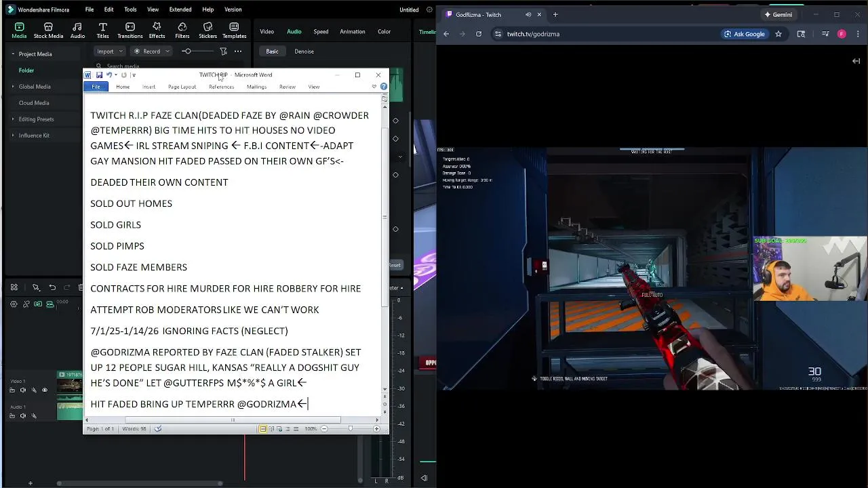Screen dimensions: 868x488
Task: Open Chrome three-dot menu
Action: point(858,34)
